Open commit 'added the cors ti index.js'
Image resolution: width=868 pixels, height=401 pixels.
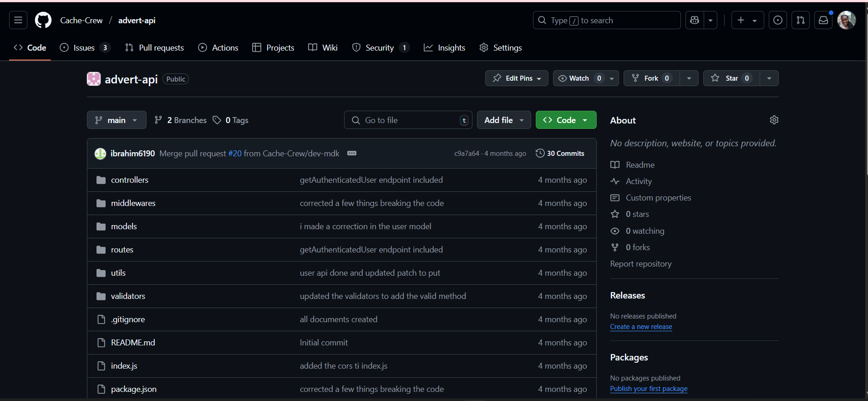[344, 366]
